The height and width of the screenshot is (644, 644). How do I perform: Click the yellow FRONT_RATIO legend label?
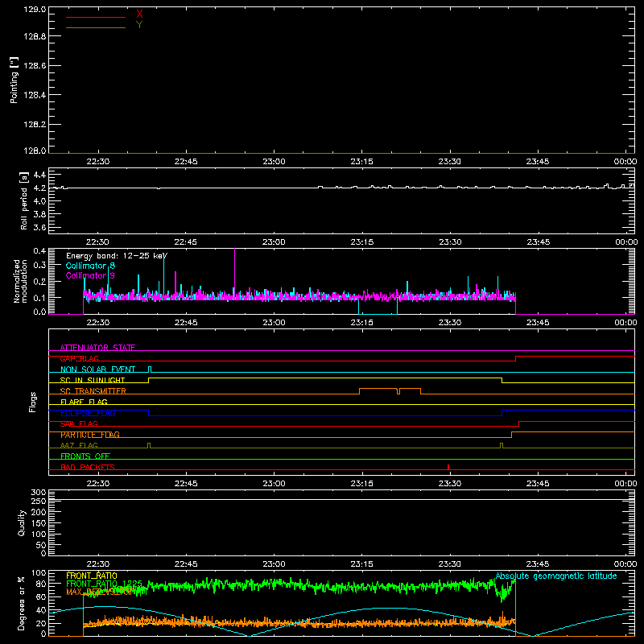click(x=92, y=576)
